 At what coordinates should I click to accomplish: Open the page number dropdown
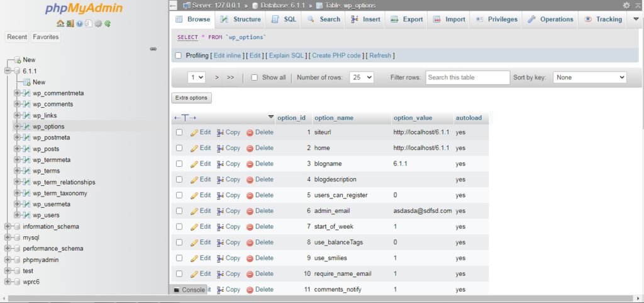pos(196,77)
